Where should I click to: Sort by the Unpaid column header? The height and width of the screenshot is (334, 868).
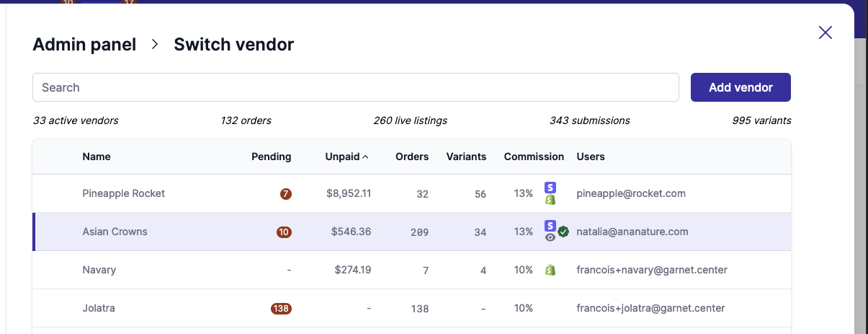pos(346,157)
